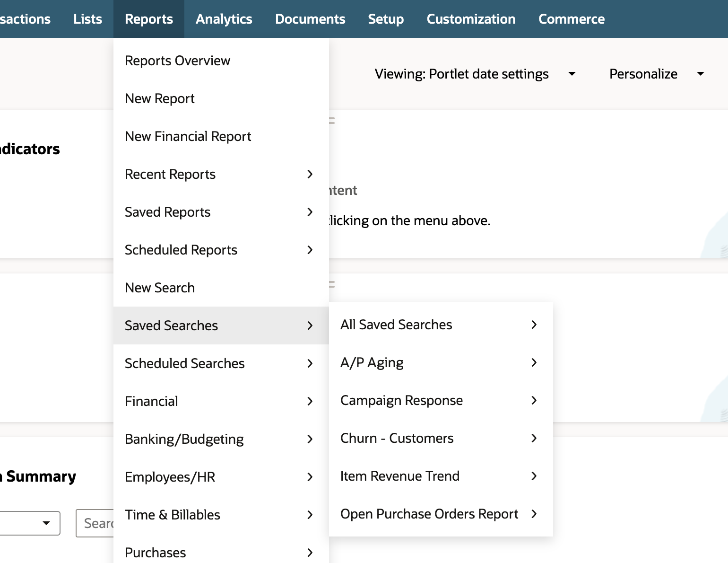
Task: Expand the Banking/Budgeting submenu arrow
Action: tap(310, 439)
